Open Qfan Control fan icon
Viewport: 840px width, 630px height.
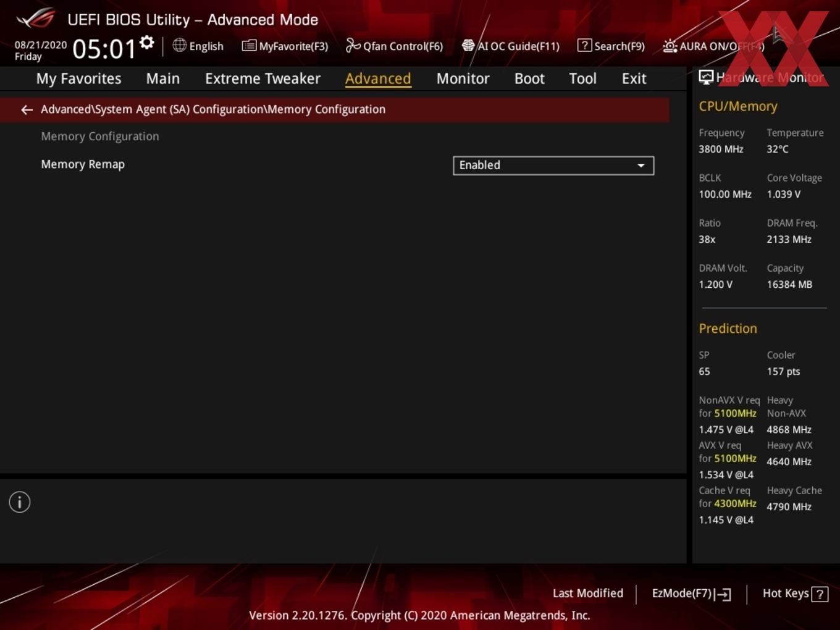(x=353, y=45)
